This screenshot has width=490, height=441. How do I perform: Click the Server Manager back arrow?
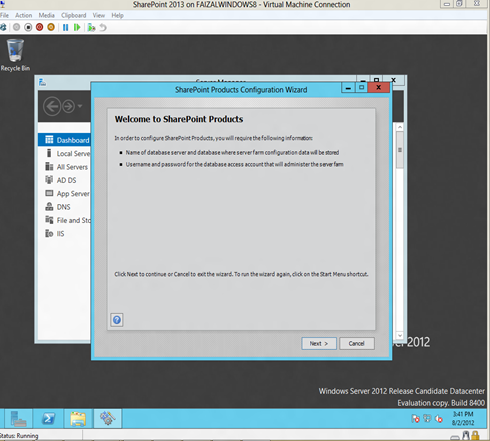coord(52,106)
